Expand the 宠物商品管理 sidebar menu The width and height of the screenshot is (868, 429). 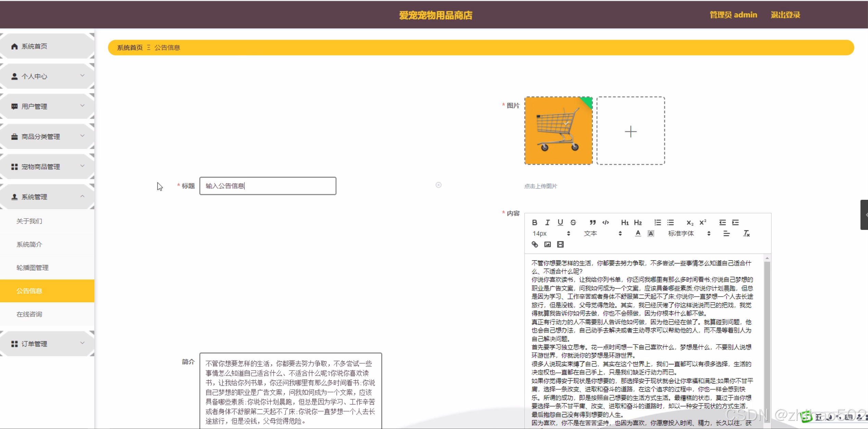pyautogui.click(x=47, y=167)
